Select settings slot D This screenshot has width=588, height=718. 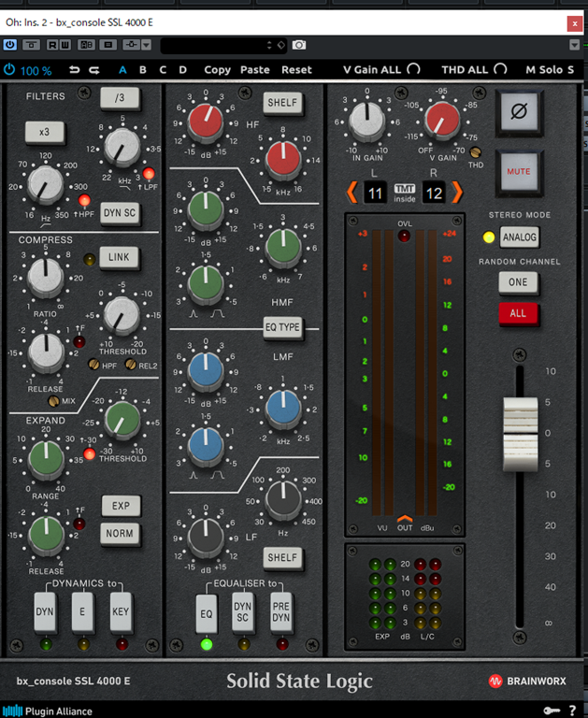click(182, 70)
